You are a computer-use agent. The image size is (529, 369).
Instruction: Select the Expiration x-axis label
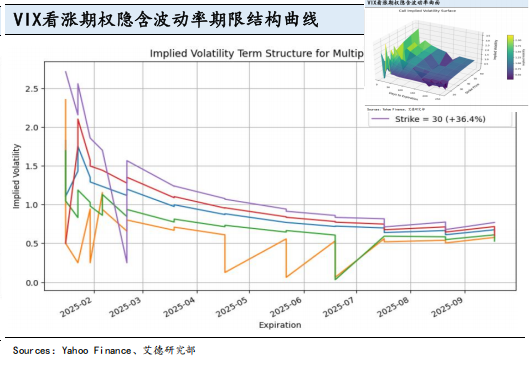pos(280,325)
